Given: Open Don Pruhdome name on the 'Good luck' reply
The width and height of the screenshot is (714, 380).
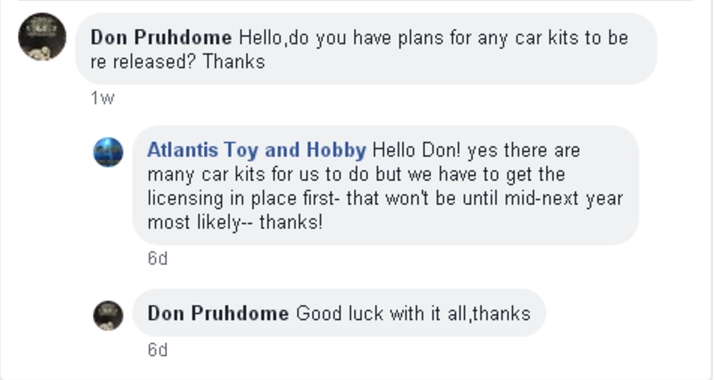Looking at the screenshot, I should (x=218, y=314).
